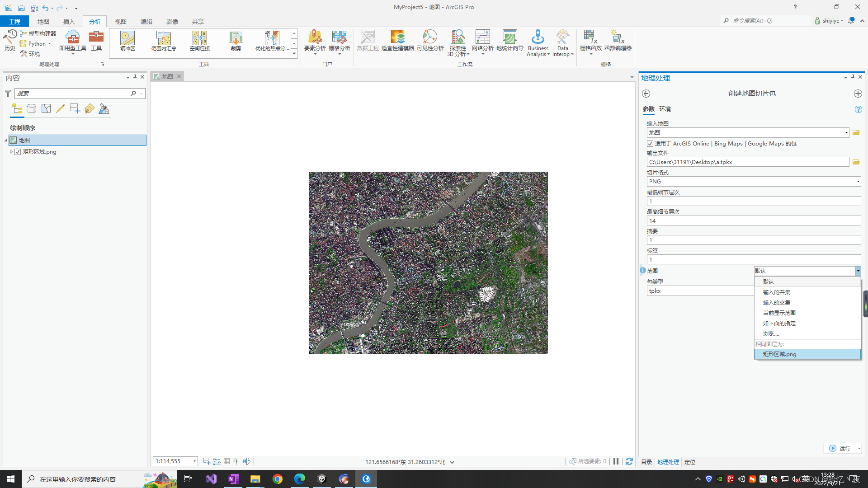
Task: Open the 环境 tab in geoprocessing pane
Action: click(x=665, y=109)
